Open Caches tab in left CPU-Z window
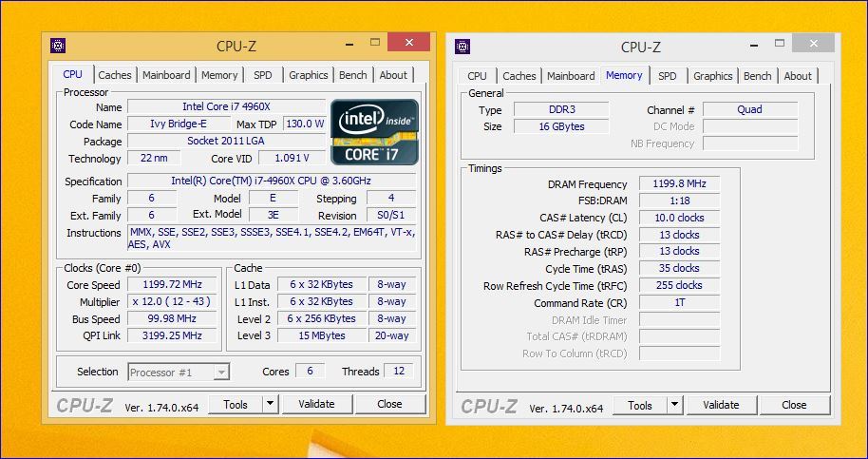Image resolution: width=868 pixels, height=459 pixels. (115, 75)
